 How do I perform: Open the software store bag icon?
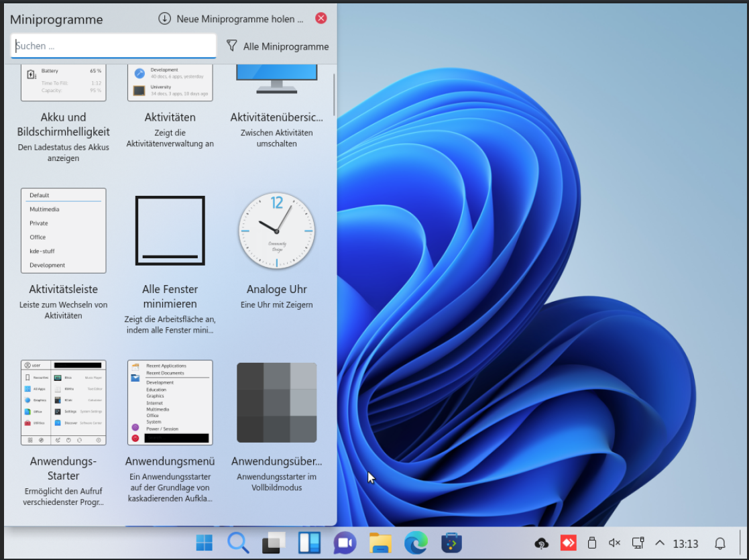[x=451, y=543]
